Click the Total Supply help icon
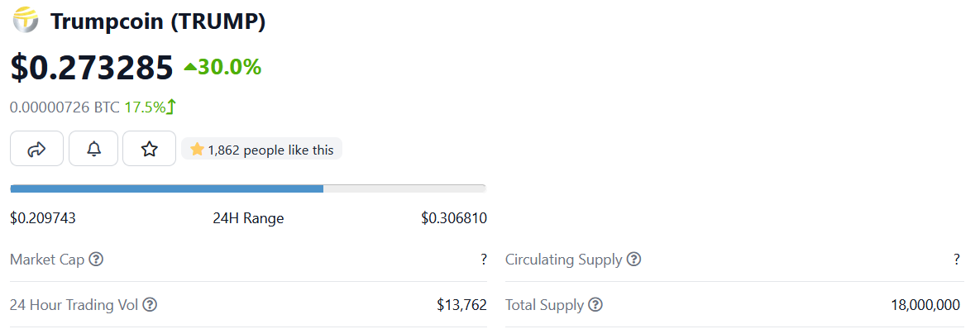 pos(595,305)
